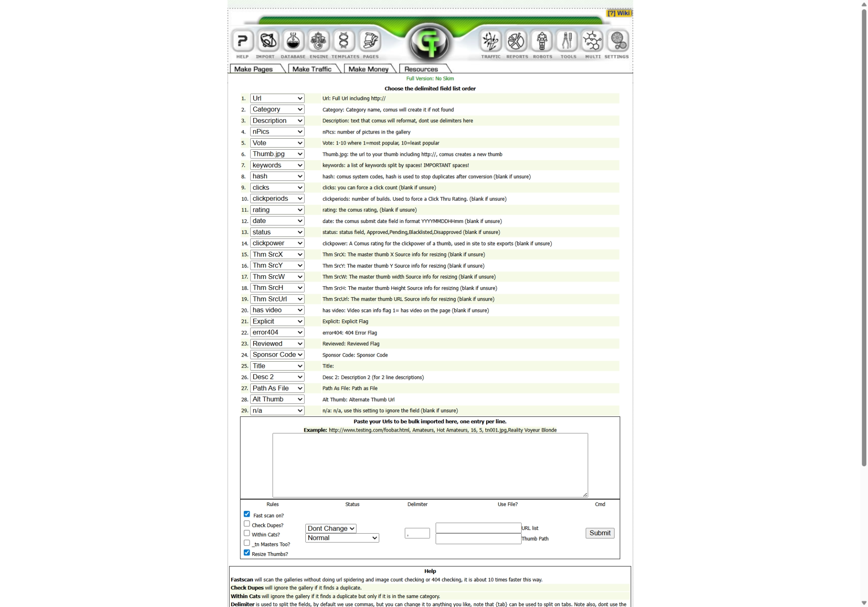
Task: Open the Database icon
Action: (x=293, y=41)
